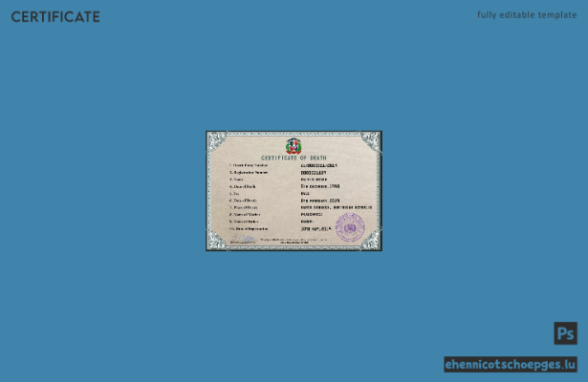The width and height of the screenshot is (588, 382).
Task: Click the Name of Mother value
Action: (312, 214)
